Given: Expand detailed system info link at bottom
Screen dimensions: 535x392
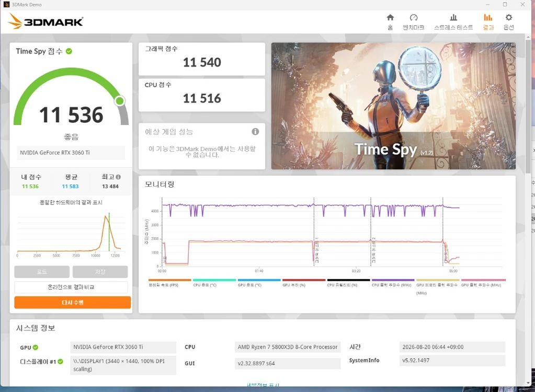Looking at the screenshot, I should pyautogui.click(x=263, y=385).
